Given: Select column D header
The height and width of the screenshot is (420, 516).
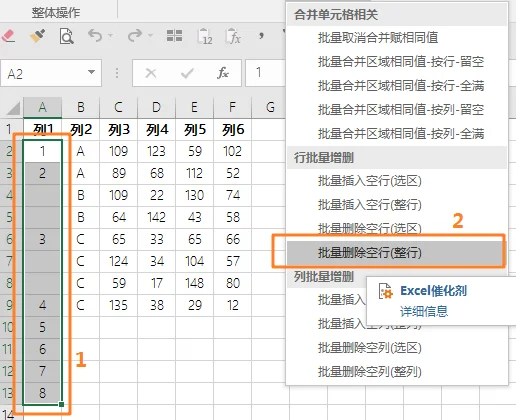Looking at the screenshot, I should (x=156, y=107).
